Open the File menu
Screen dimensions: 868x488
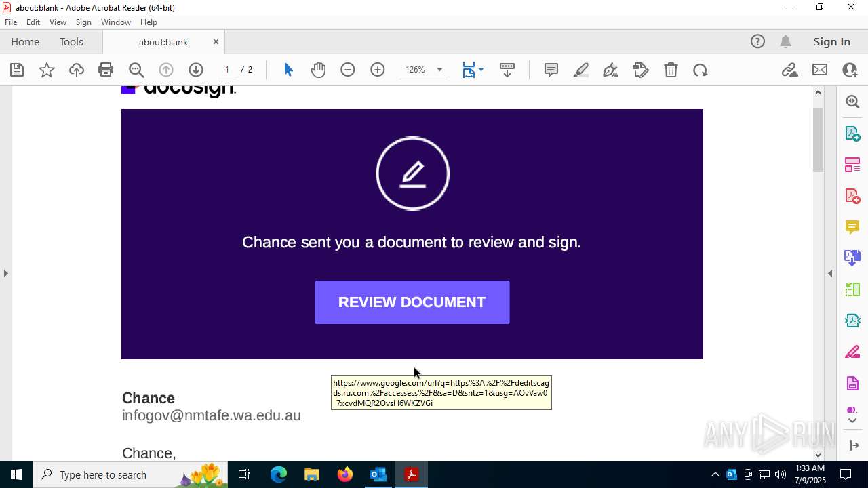(x=11, y=22)
